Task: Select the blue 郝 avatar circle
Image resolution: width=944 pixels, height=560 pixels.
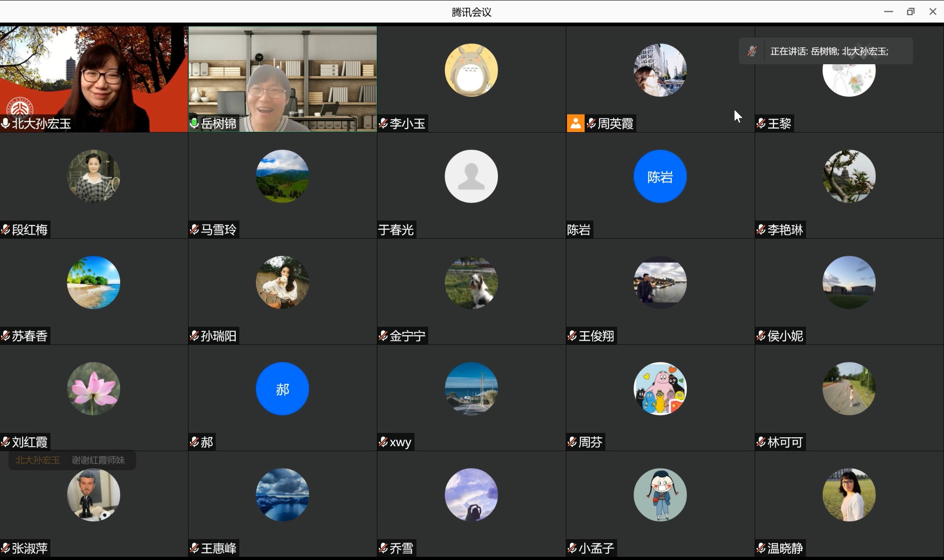Action: (282, 389)
